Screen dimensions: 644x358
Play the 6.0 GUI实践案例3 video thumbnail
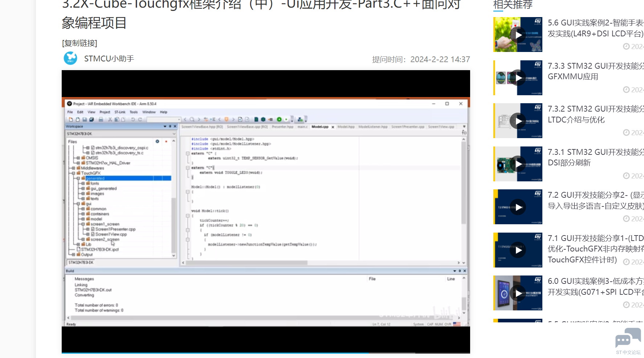click(518, 293)
